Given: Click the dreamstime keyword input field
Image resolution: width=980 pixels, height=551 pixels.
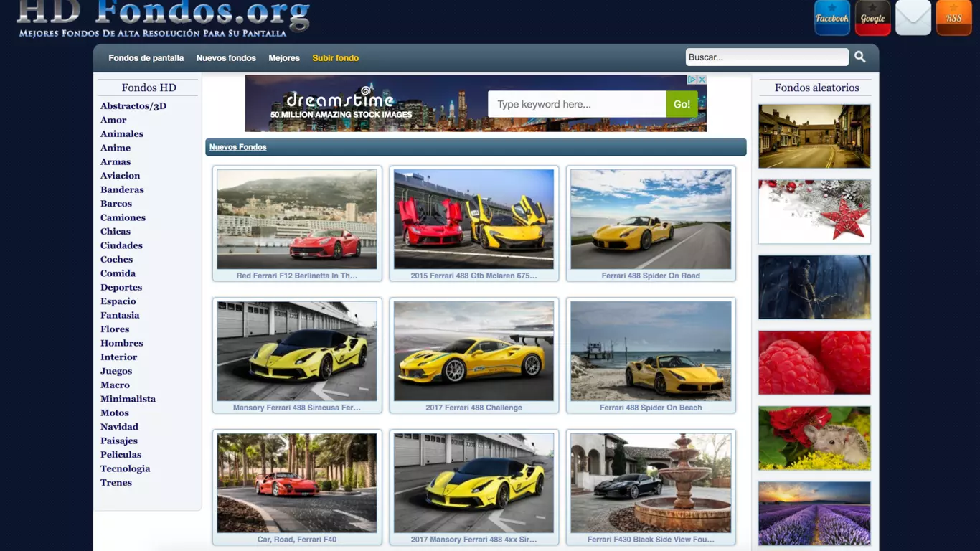Looking at the screenshot, I should (x=577, y=105).
